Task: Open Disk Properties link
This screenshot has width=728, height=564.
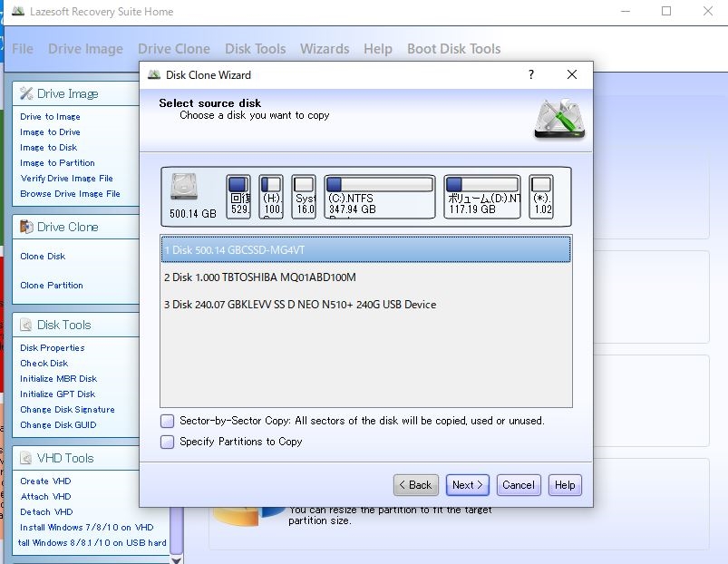Action: 53,347
